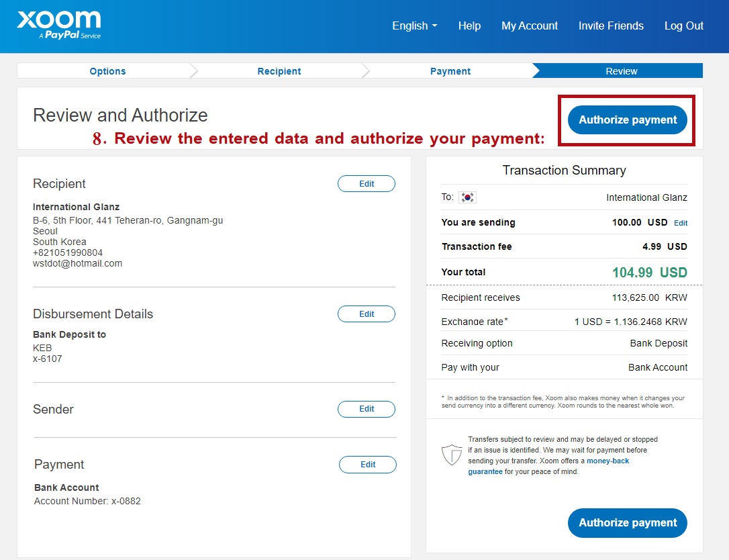The image size is (729, 560).
Task: Edit the Recipient details
Action: (x=367, y=184)
